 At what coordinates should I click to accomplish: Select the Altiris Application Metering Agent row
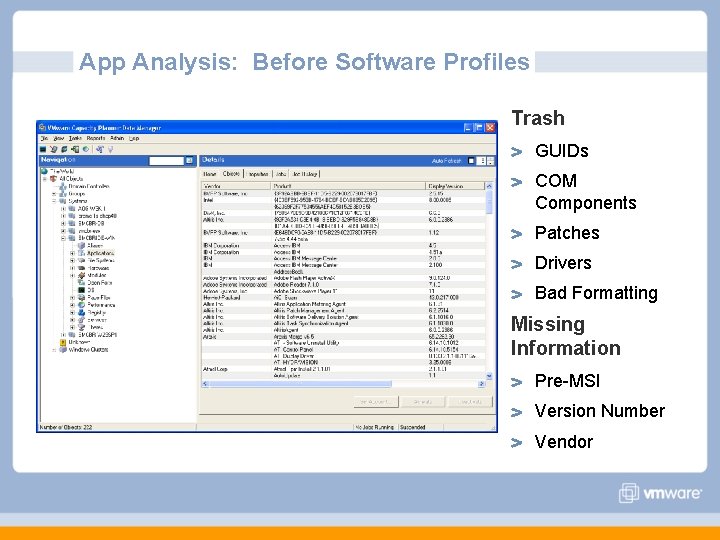coord(343,304)
